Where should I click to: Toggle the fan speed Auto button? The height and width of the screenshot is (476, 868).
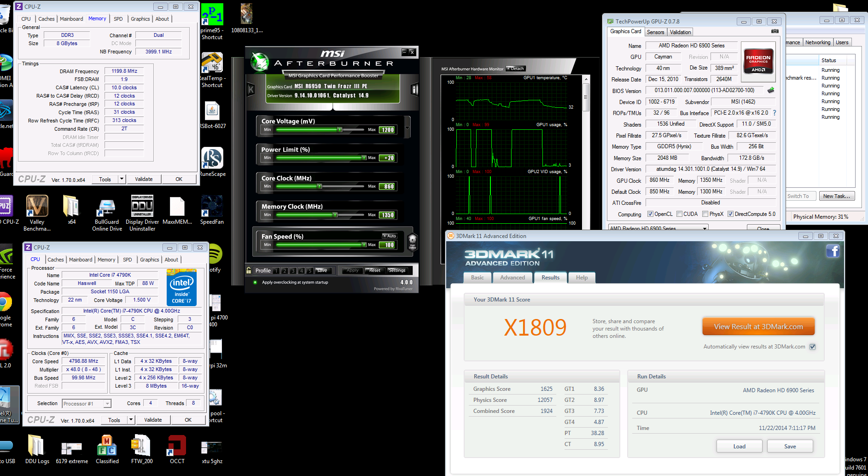coord(390,236)
